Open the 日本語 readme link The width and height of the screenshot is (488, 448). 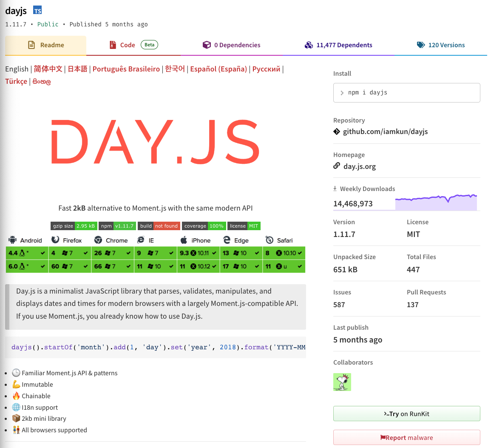point(77,69)
